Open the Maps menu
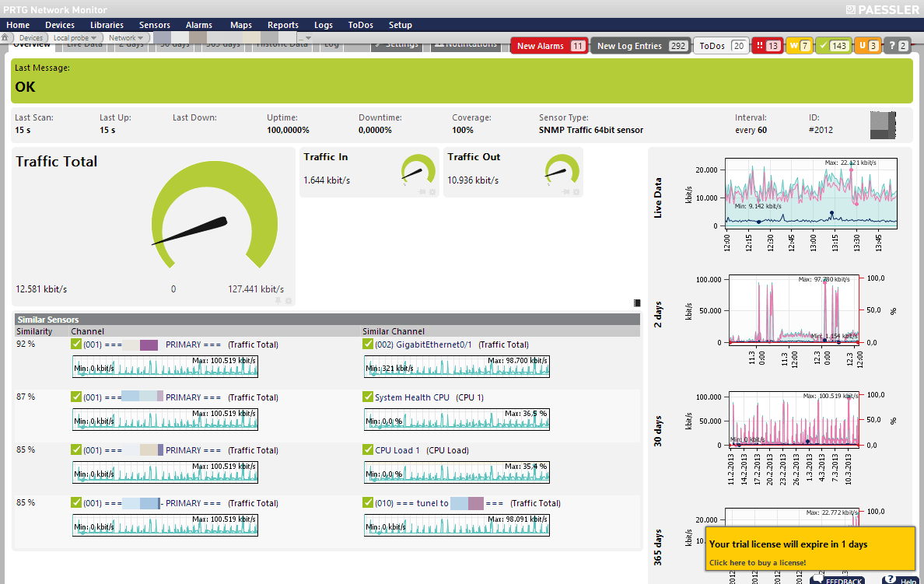Screen dimensions: 924x584 [x=240, y=25]
